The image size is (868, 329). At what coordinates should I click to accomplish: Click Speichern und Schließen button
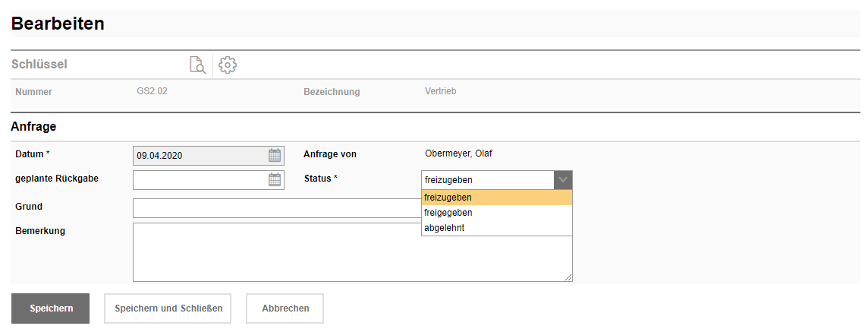pos(168,308)
